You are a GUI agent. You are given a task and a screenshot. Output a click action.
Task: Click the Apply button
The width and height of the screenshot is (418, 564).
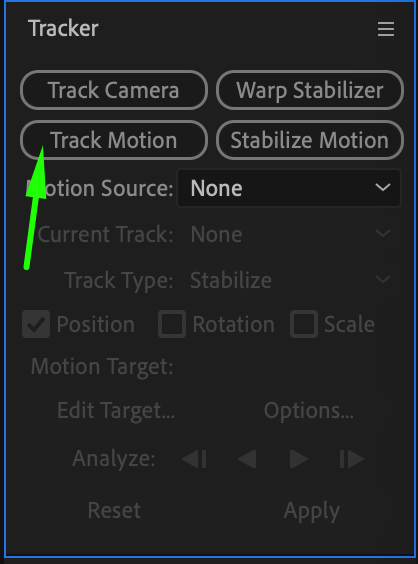coord(312,510)
